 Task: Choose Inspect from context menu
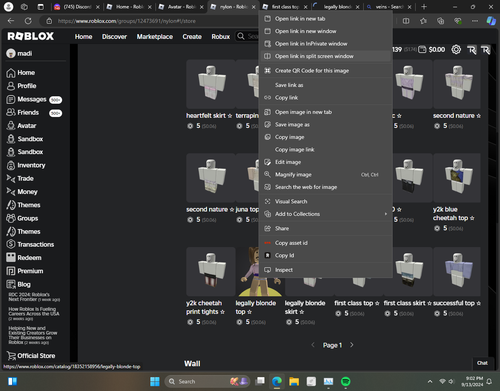pos(326,270)
